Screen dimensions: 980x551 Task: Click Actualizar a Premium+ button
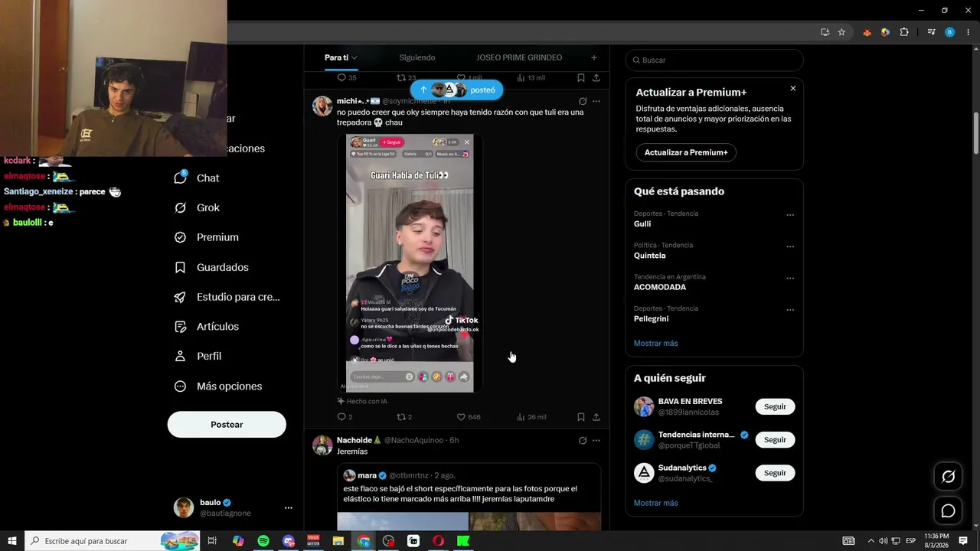point(686,152)
